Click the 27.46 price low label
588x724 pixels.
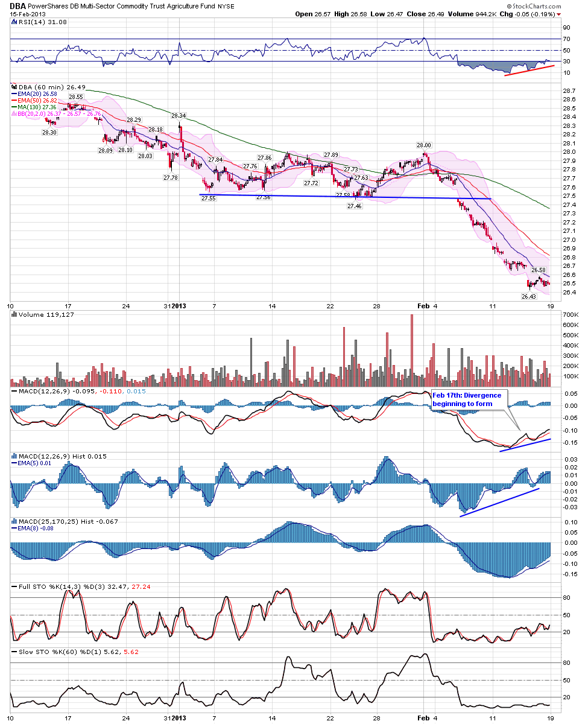[x=355, y=206]
